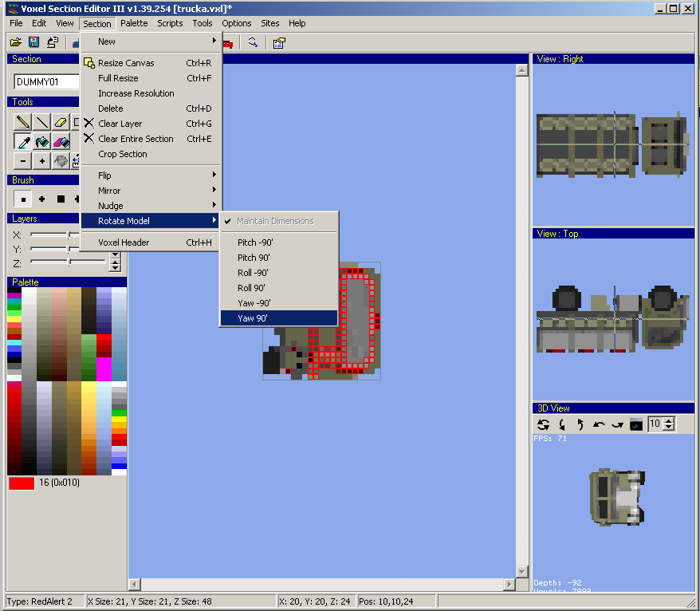
Task: Click the Save As toolbar icon
Action: [53, 42]
